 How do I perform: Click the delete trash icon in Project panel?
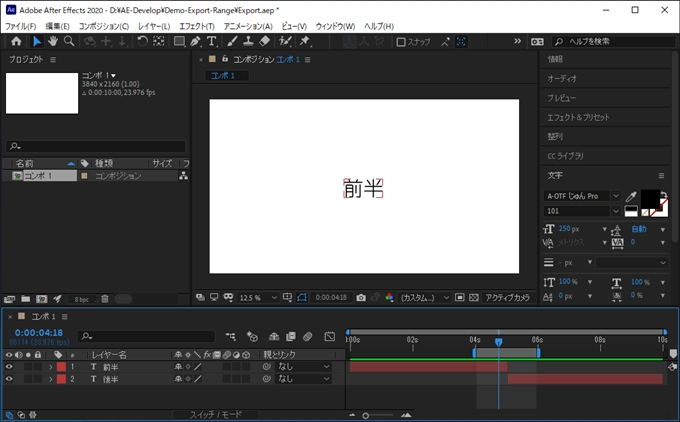[x=105, y=299]
